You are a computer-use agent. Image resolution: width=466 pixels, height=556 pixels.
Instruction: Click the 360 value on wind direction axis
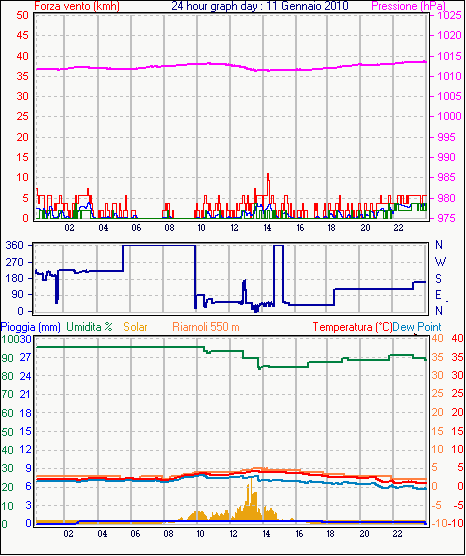15,245
